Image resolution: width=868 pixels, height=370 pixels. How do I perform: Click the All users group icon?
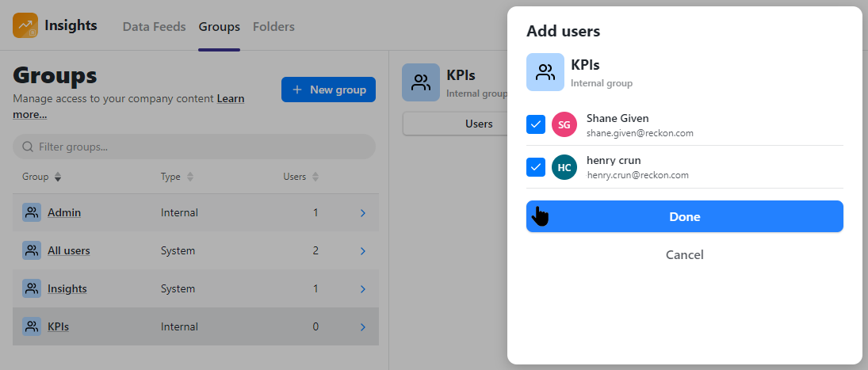click(x=32, y=250)
